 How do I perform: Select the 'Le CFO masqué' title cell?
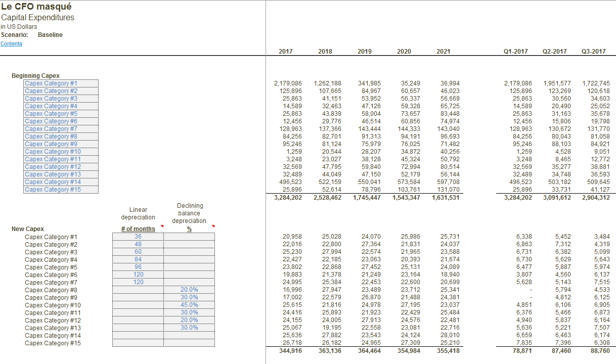click(36, 7)
